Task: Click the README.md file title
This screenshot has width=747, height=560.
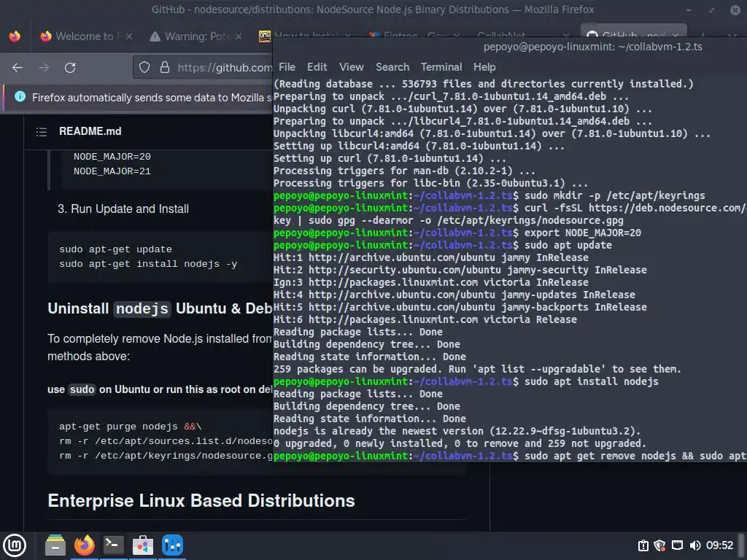Action: (x=90, y=131)
